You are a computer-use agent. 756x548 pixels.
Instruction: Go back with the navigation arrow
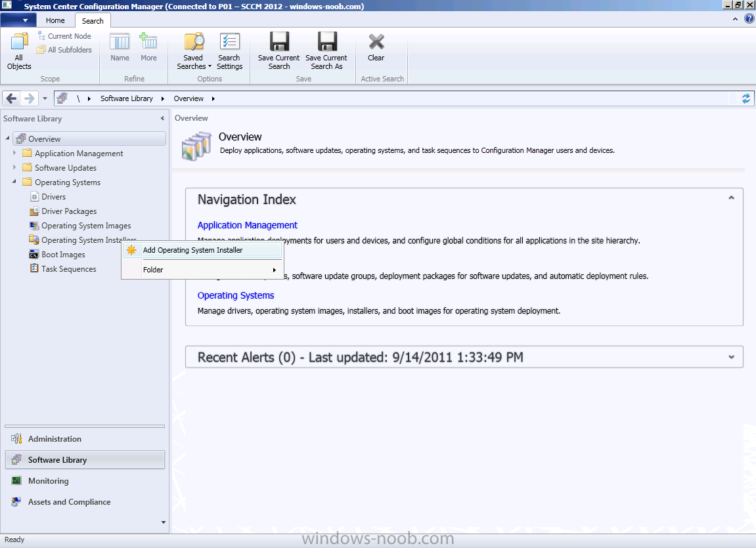(x=12, y=98)
